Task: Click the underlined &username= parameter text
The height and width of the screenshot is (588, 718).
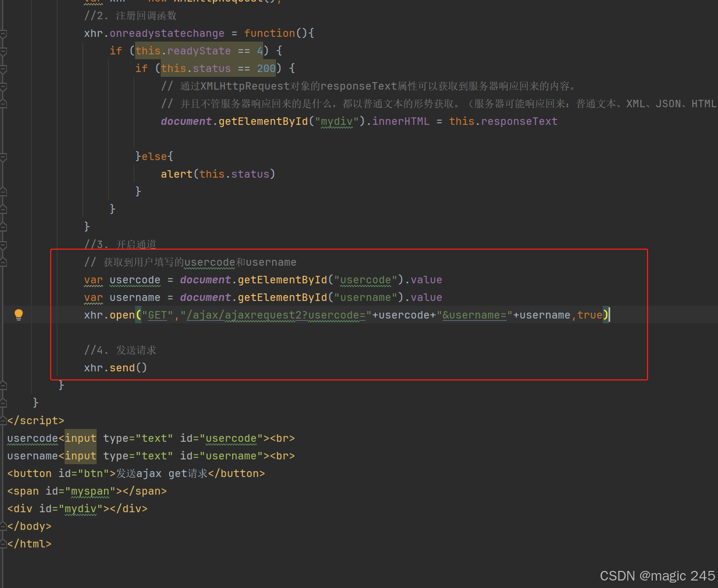Action: (474, 315)
